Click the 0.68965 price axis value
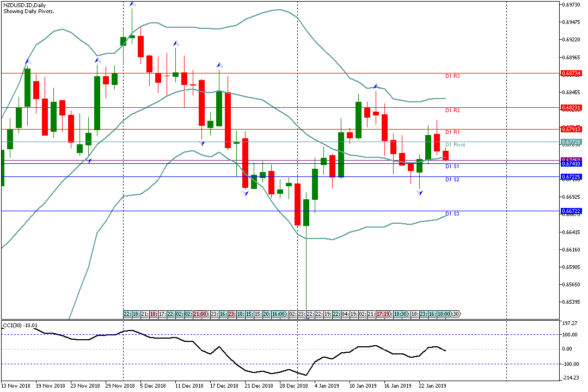Screen dimensions: 588x392 (x=571, y=57)
